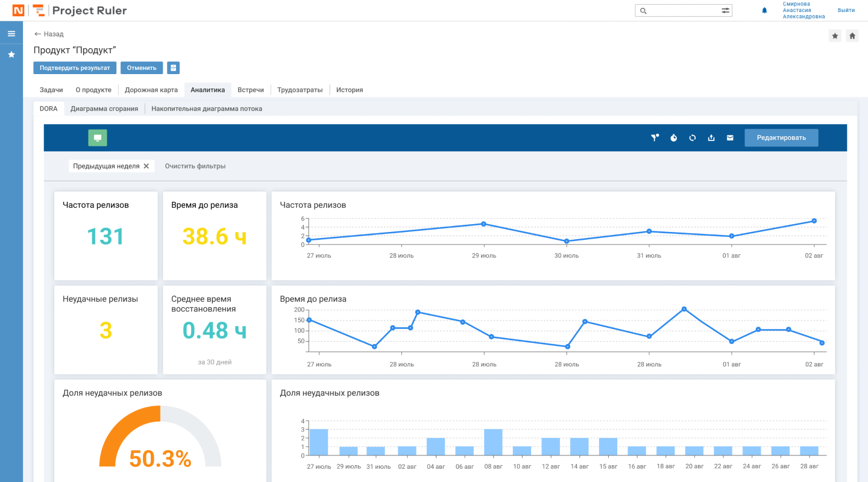The image size is (868, 482).
Task: Refresh the dashboard with circular arrows icon
Action: [x=693, y=138]
